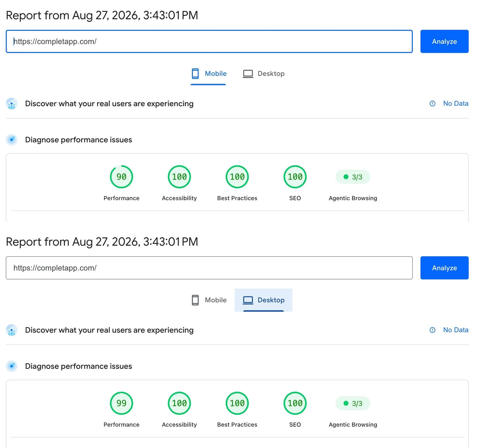Click the Best Practices label in desktop report
The image size is (488, 448).
pyautogui.click(x=237, y=425)
